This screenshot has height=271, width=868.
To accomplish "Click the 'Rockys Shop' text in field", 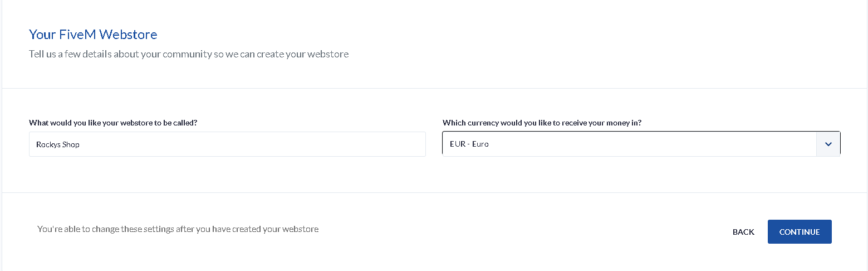I will [x=58, y=144].
